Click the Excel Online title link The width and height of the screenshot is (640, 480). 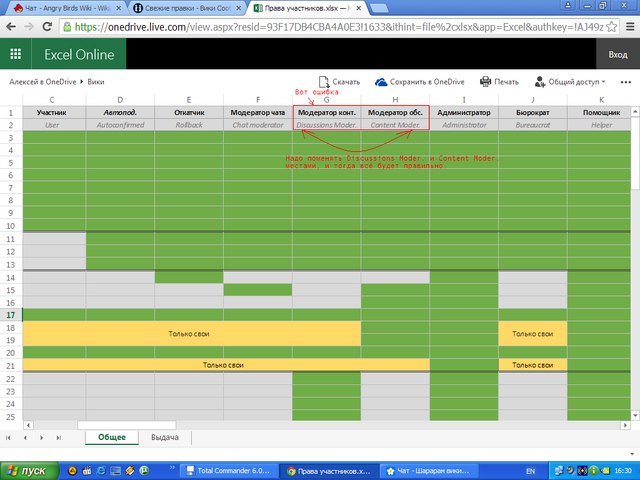coord(79,54)
